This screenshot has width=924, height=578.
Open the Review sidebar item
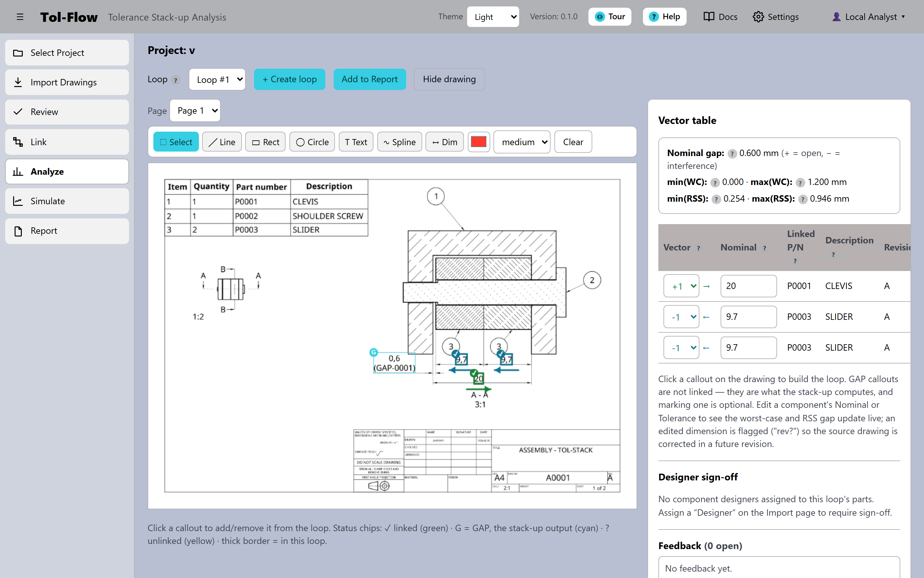pos(67,112)
